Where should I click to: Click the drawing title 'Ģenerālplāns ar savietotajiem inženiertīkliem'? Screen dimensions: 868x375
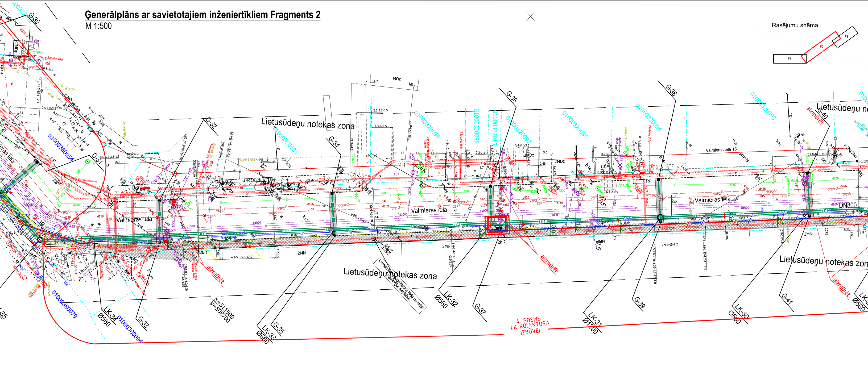coord(202,14)
